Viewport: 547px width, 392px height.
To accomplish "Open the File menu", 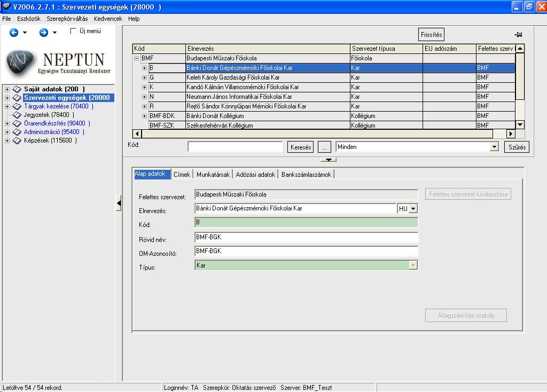I will point(6,19).
